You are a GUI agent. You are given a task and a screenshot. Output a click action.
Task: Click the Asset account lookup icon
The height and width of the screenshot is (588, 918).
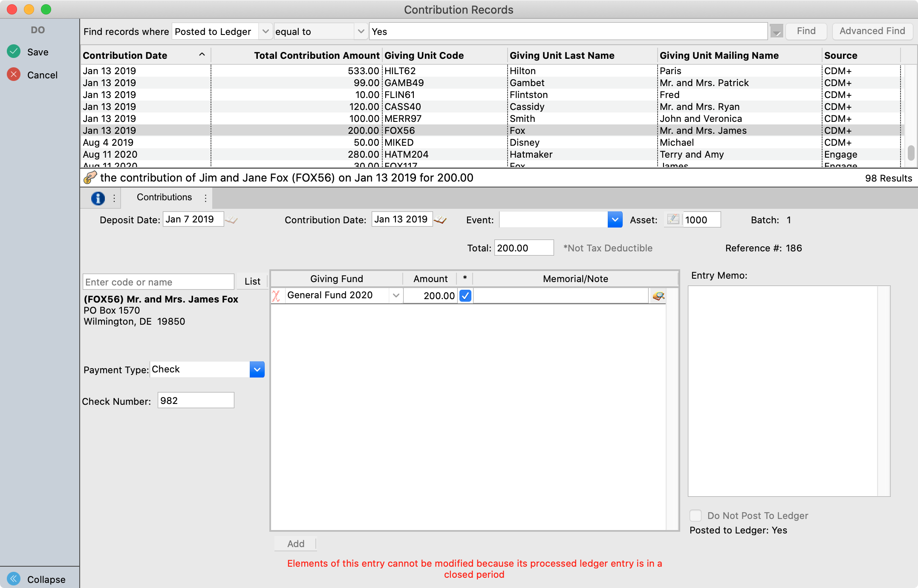(x=673, y=219)
